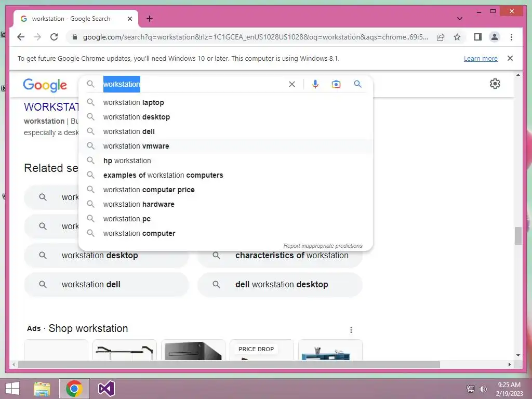The width and height of the screenshot is (532, 399).
Task: Open the tab search chevron
Action: pos(459,19)
